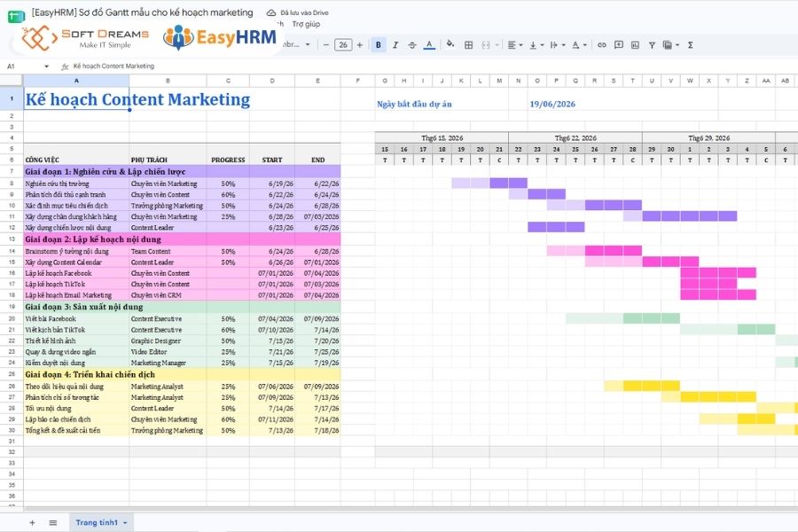The width and height of the screenshot is (798, 532).
Task: Click Team Content cell
Action: tap(168, 252)
